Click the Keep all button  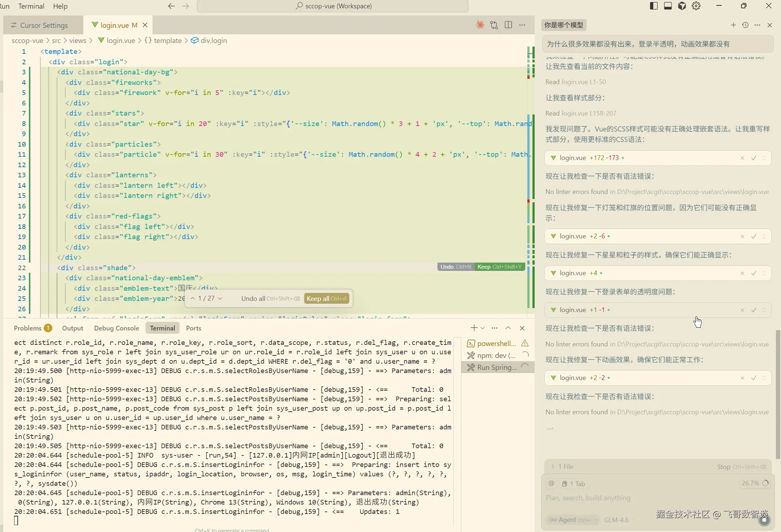pos(326,298)
